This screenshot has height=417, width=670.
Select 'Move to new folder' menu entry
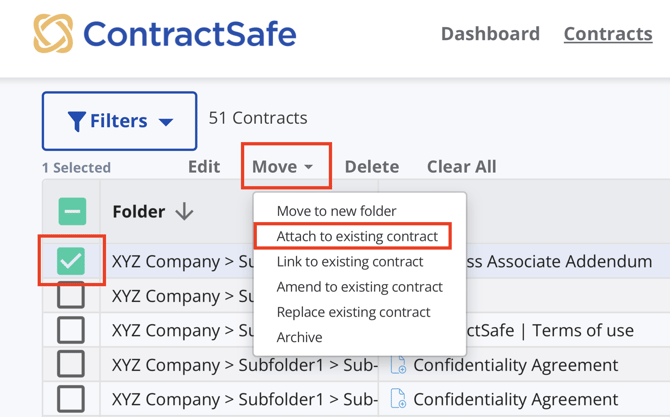click(x=336, y=211)
